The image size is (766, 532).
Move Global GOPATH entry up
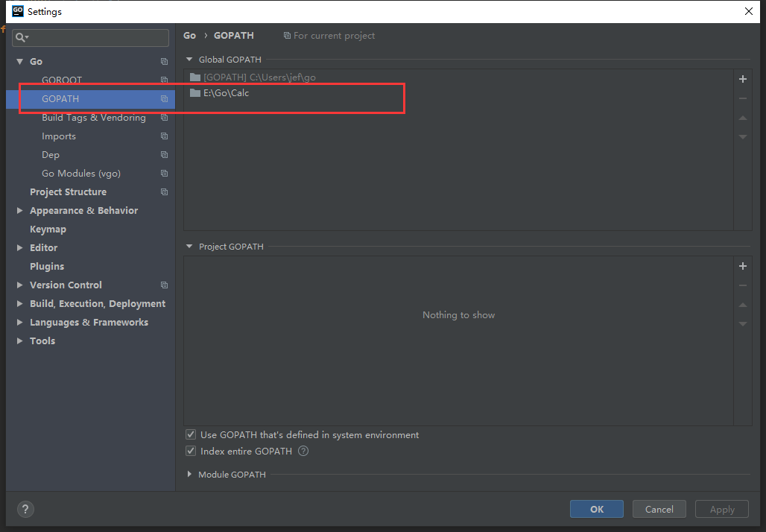[743, 118]
